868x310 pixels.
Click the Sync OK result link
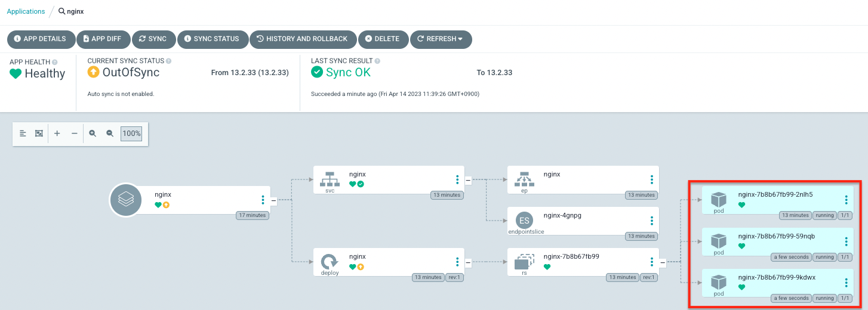[x=348, y=73]
